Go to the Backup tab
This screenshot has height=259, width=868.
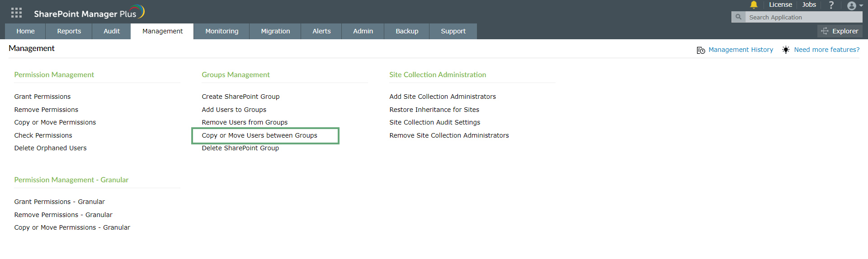pyautogui.click(x=407, y=31)
